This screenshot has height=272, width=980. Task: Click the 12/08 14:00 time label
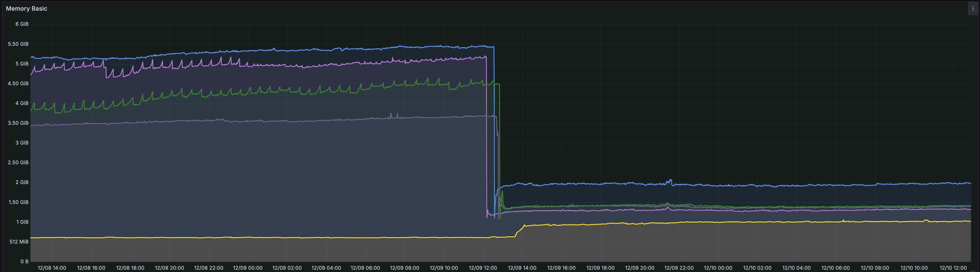(x=51, y=267)
